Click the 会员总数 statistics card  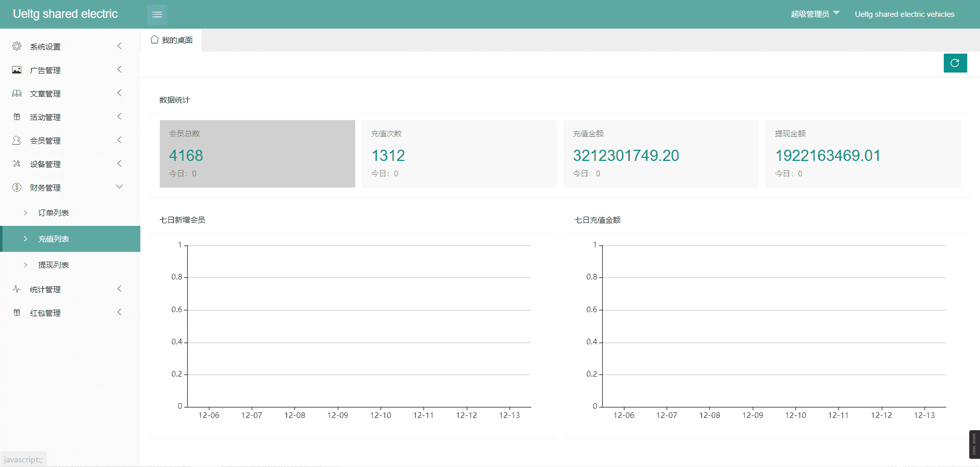[257, 154]
